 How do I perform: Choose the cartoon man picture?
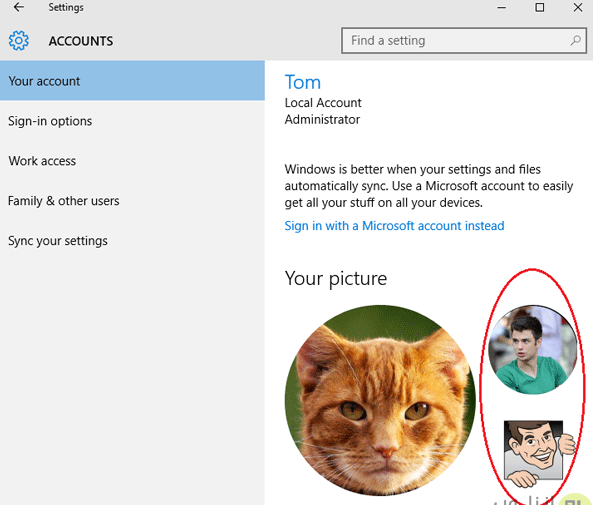point(540,453)
